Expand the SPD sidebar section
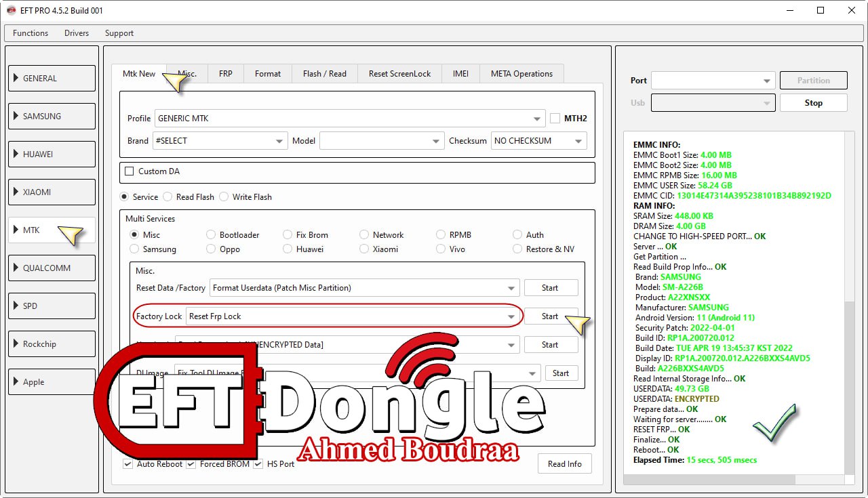Screen dimensions: 868x498 click(x=52, y=306)
